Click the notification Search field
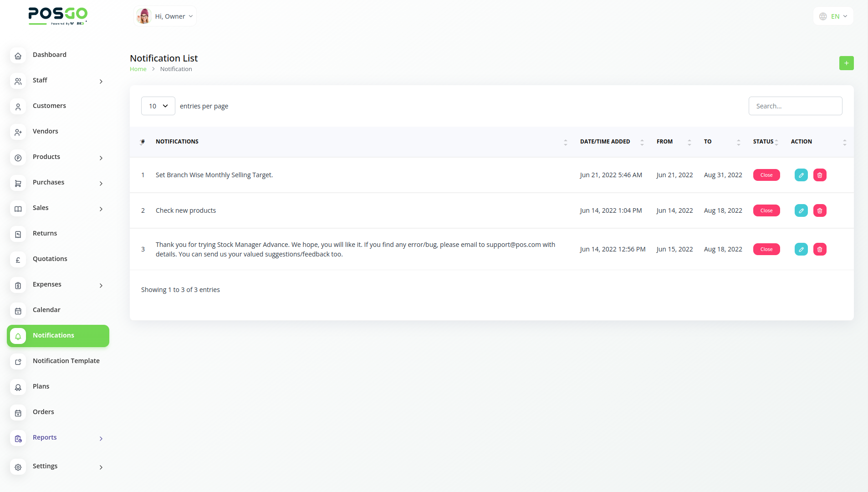The image size is (868, 492). tap(795, 106)
